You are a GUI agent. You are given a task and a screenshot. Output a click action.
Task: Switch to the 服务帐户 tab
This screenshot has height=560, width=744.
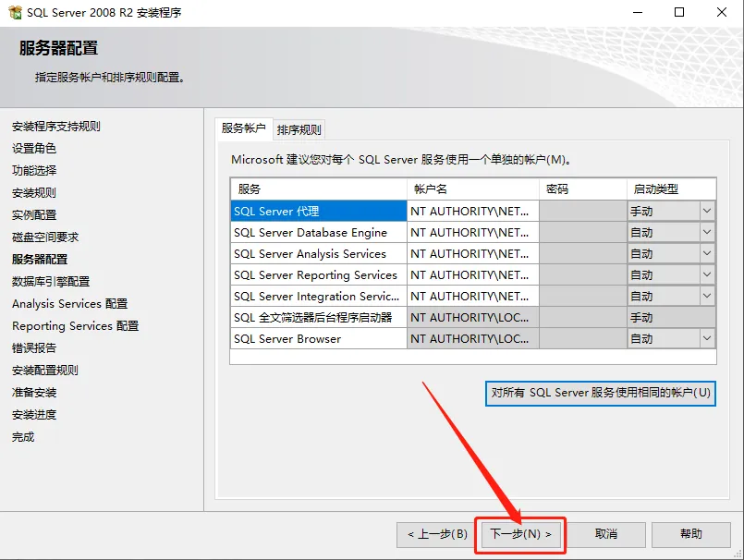(x=243, y=128)
